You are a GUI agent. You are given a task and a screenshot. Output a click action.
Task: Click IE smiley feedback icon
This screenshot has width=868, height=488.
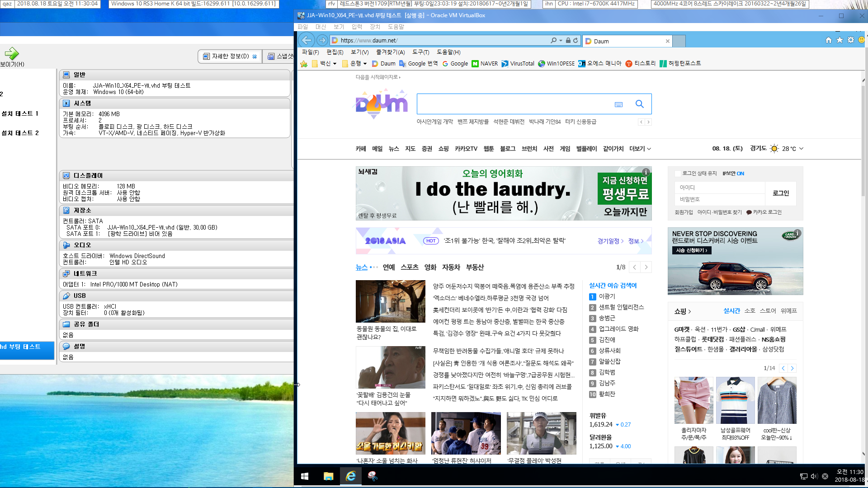(x=862, y=40)
